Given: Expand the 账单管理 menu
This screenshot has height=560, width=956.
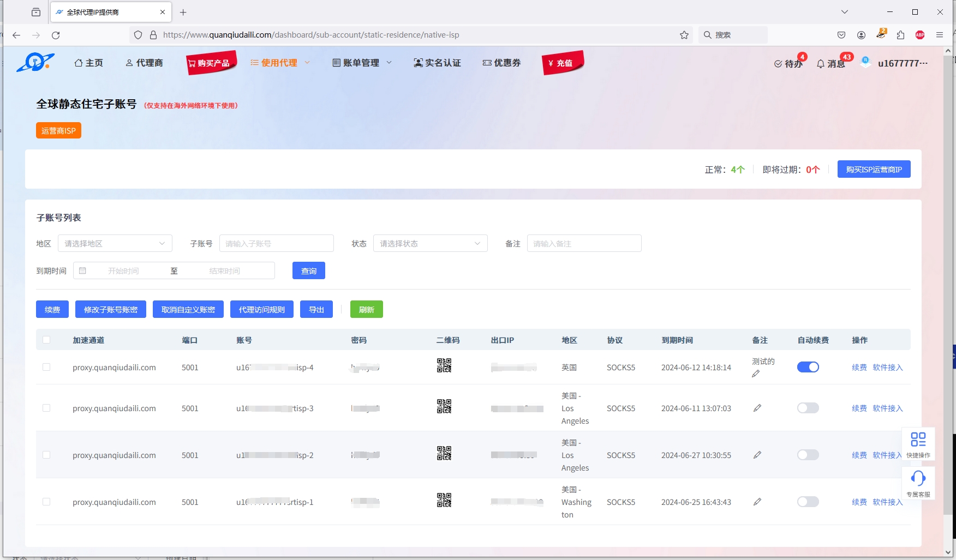Looking at the screenshot, I should 362,63.
